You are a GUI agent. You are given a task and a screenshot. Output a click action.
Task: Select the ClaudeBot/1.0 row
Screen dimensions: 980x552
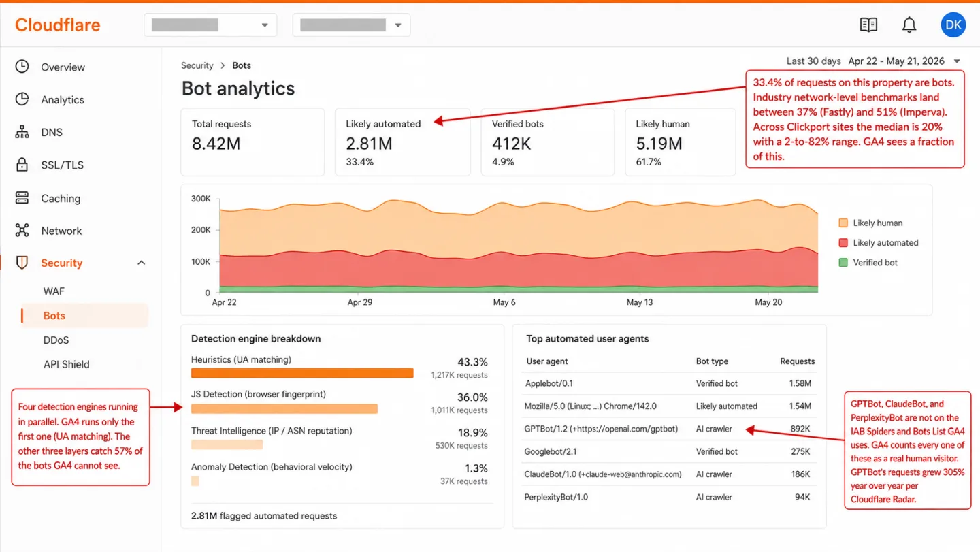point(669,474)
